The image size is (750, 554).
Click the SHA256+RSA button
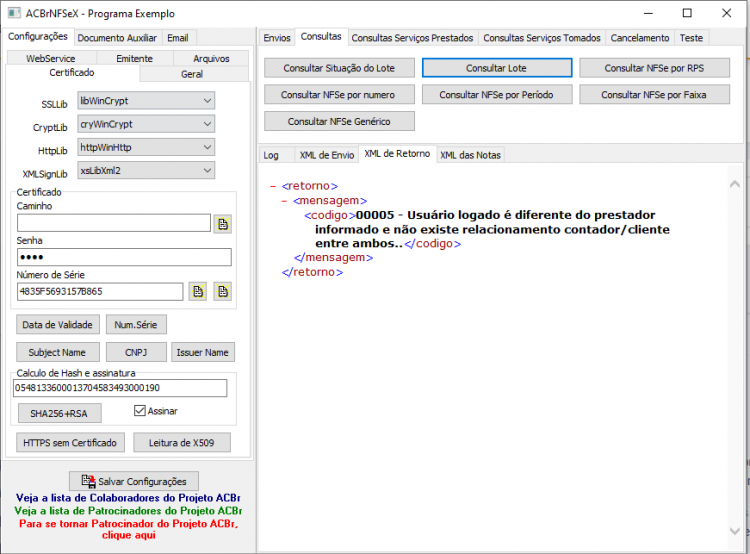(x=59, y=413)
